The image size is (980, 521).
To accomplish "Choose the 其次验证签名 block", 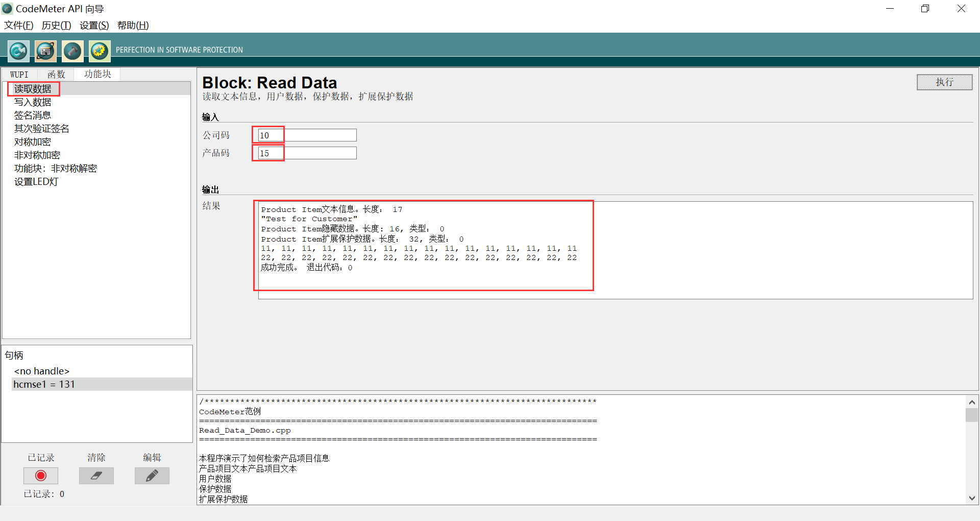I will click(42, 129).
